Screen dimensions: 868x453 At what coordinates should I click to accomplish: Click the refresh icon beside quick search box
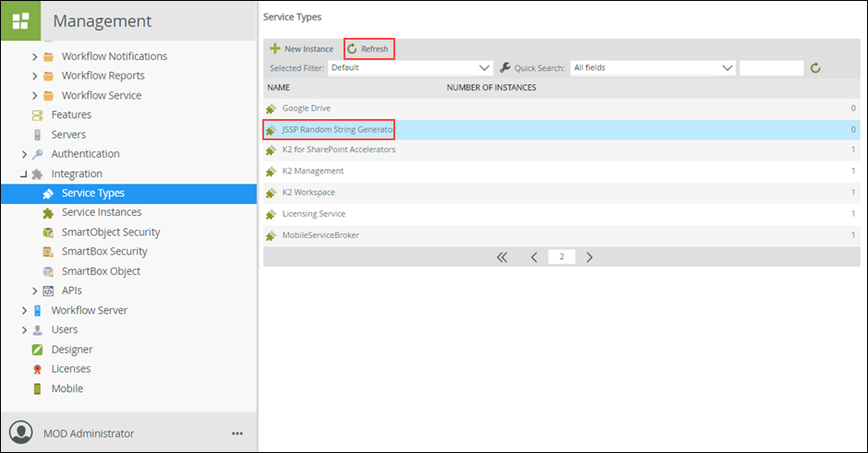tap(814, 67)
